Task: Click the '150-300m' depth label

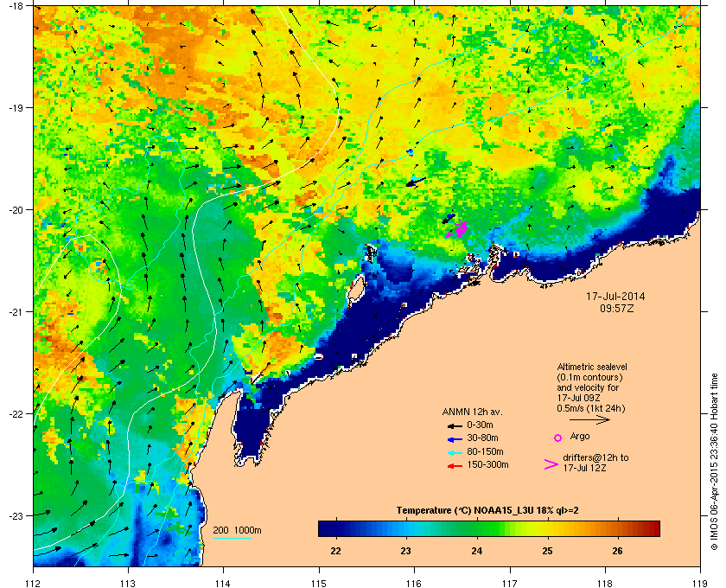Action: [x=487, y=464]
